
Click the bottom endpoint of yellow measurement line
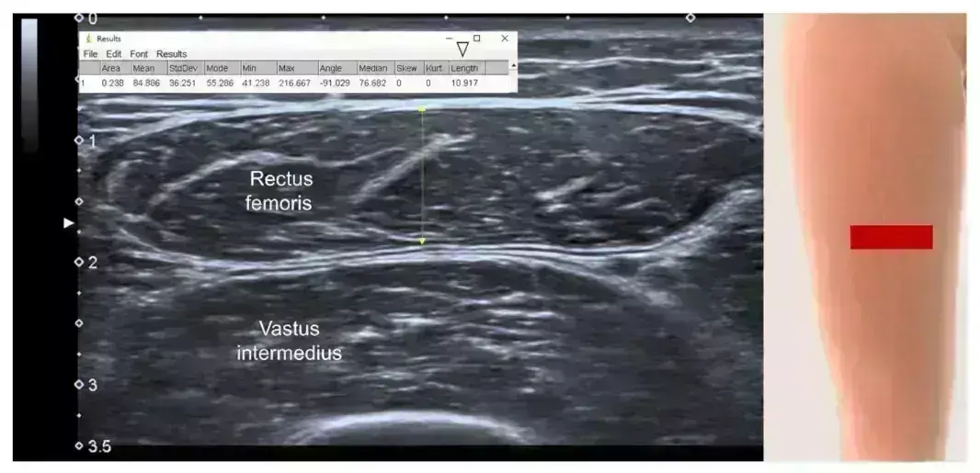pyautogui.click(x=422, y=242)
